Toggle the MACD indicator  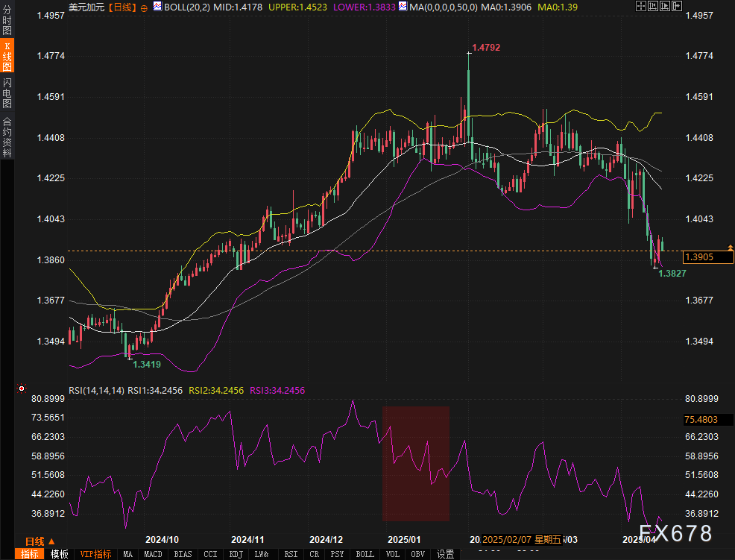coord(153,554)
